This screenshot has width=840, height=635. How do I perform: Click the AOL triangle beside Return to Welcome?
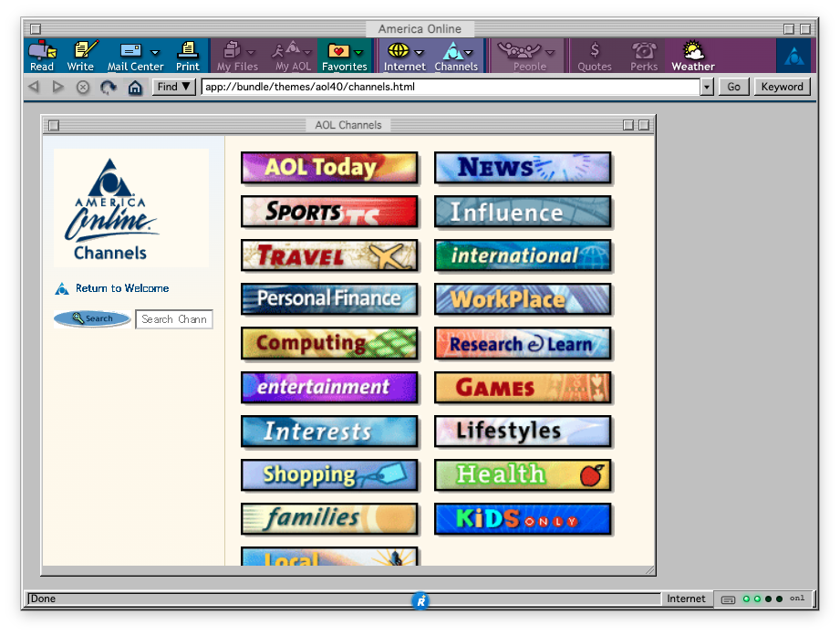62,289
